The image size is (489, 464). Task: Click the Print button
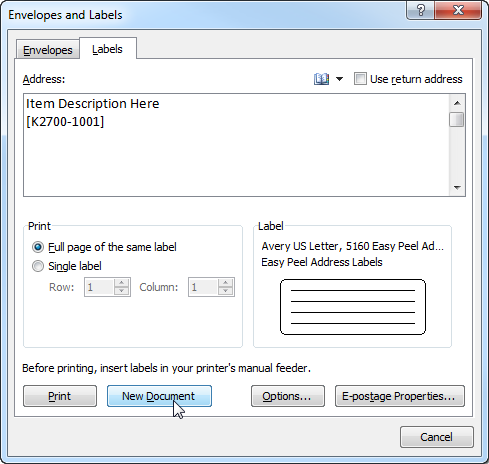60,396
